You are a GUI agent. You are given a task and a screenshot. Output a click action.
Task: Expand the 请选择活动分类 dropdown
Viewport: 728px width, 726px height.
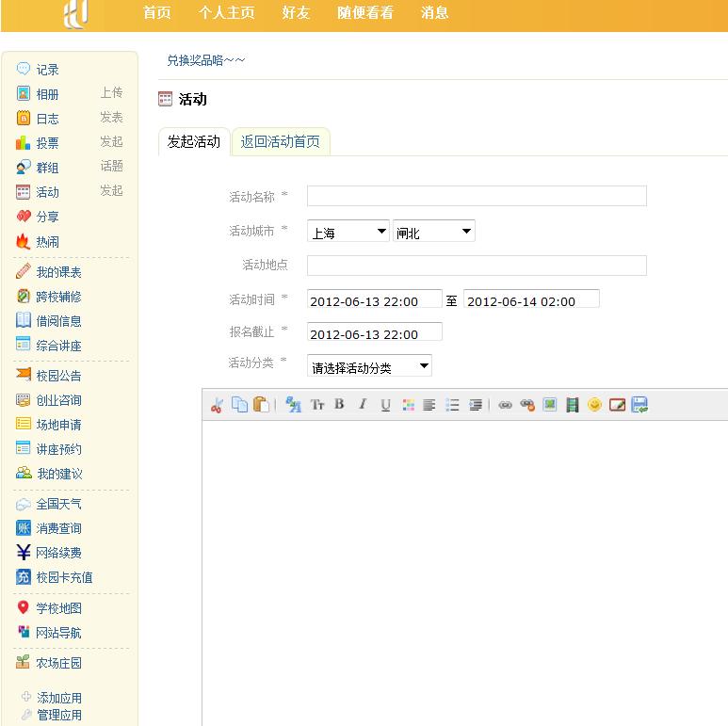coord(369,366)
